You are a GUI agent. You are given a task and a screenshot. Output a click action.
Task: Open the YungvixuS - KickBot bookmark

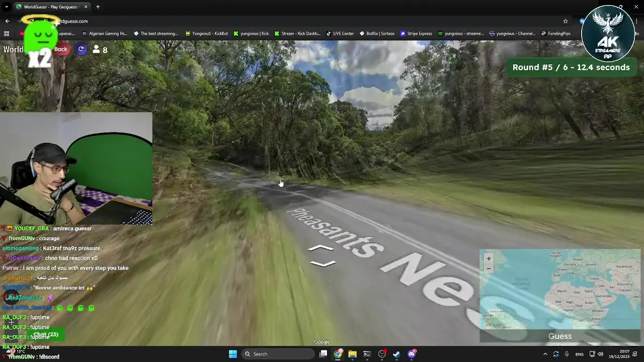click(x=207, y=34)
